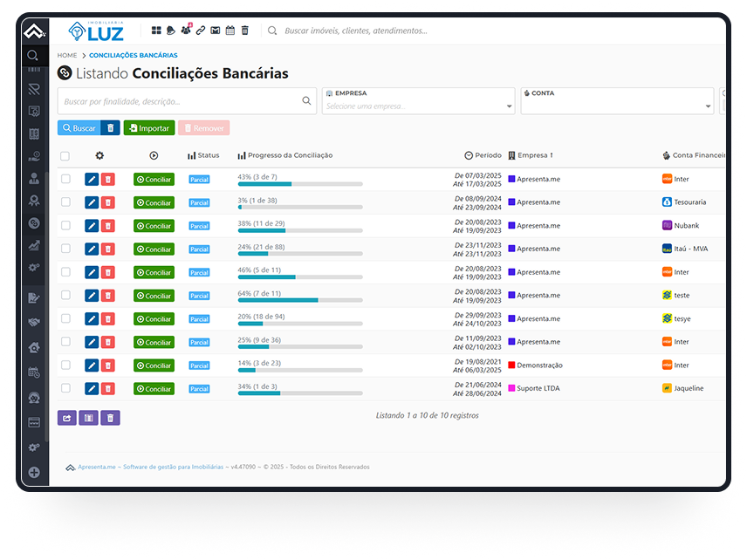Open the grid dashboard icon in top toolbar
The image size is (747, 560).
pos(156,31)
